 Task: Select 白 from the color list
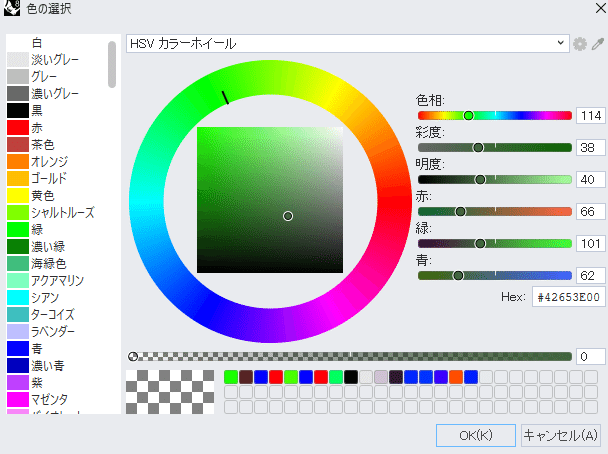[56, 43]
